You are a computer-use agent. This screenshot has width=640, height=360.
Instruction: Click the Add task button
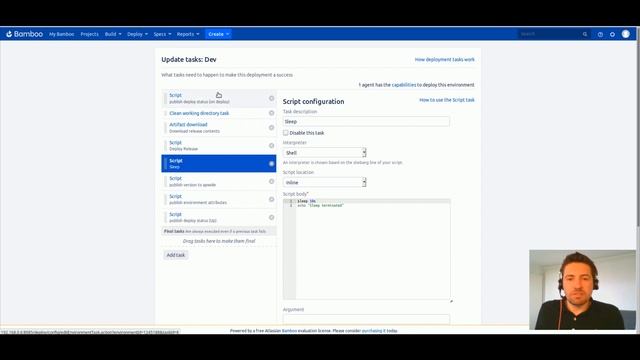coord(176,255)
